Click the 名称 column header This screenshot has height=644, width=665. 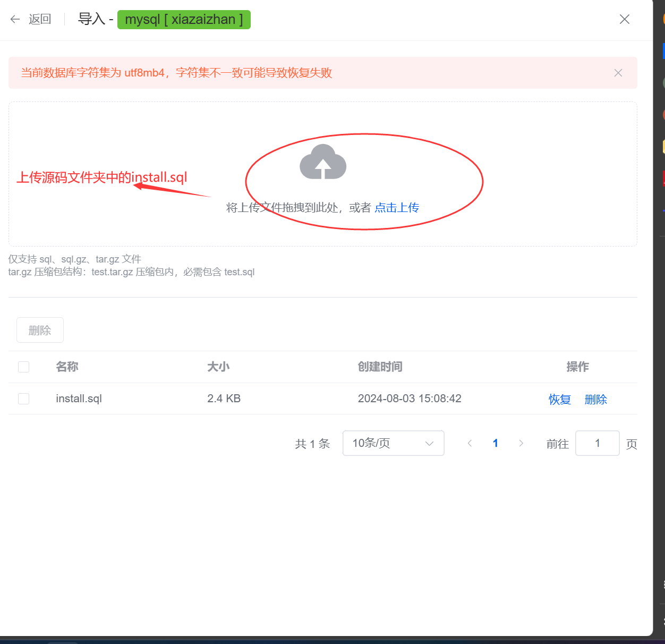click(67, 367)
